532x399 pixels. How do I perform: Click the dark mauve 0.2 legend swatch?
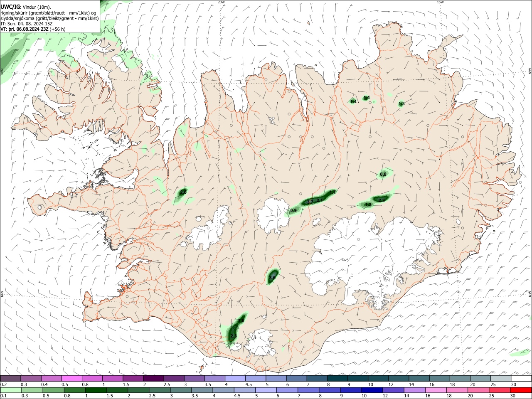click(x=10, y=378)
